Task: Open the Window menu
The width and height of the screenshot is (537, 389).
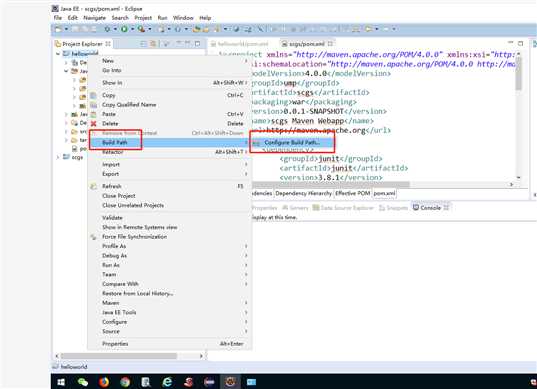Action: [183, 18]
